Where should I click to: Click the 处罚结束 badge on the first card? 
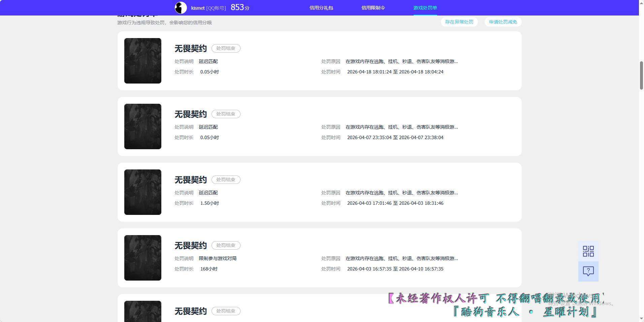click(226, 48)
